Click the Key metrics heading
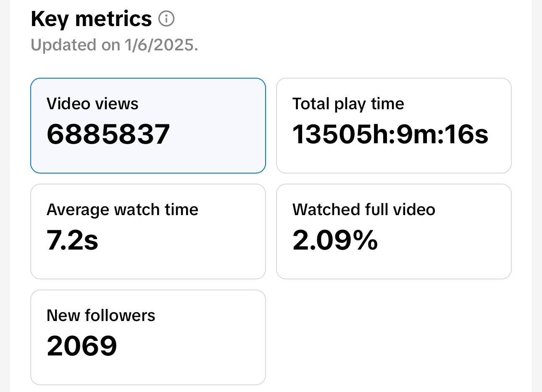Image resolution: width=542 pixels, height=392 pixels. (x=91, y=19)
